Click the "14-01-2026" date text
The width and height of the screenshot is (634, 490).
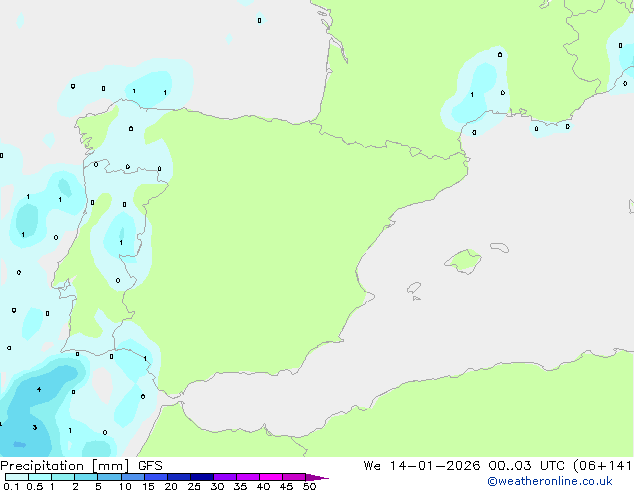click(x=435, y=466)
